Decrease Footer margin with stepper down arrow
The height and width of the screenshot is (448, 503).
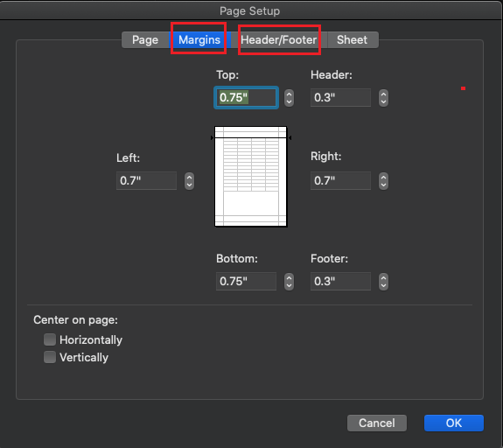click(x=383, y=285)
